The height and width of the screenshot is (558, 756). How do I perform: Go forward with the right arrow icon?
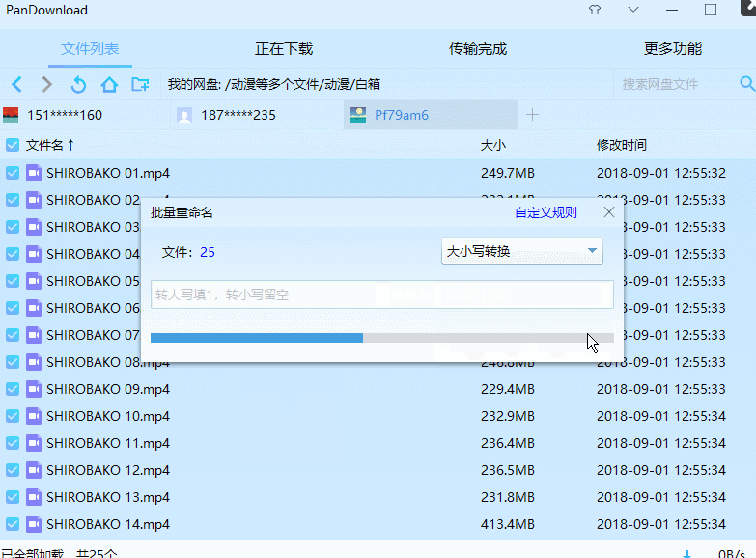(46, 84)
